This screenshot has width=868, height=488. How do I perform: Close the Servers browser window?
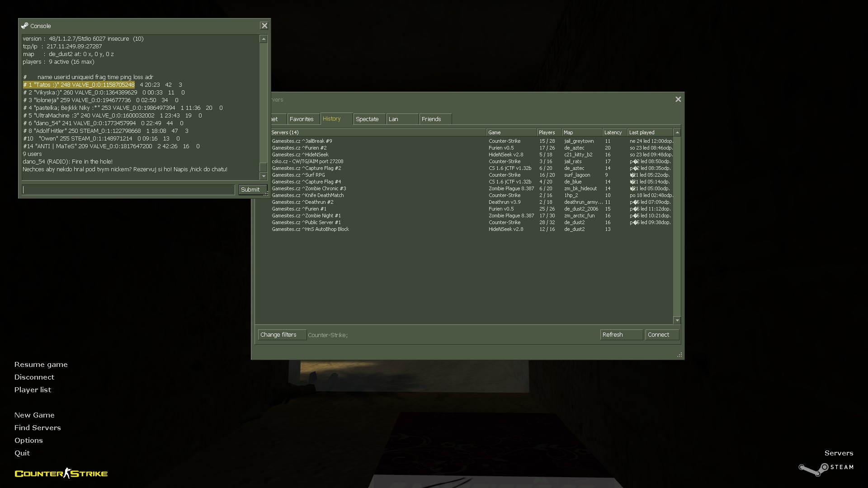678,99
